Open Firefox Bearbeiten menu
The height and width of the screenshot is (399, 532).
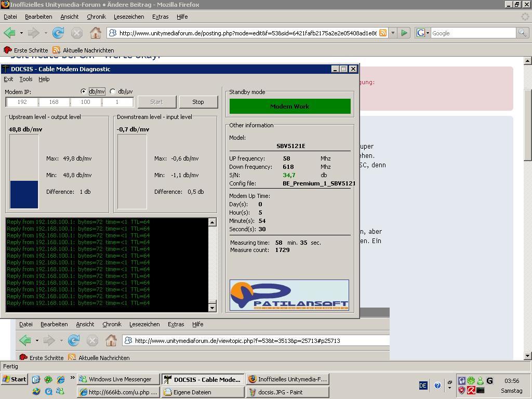38,17
